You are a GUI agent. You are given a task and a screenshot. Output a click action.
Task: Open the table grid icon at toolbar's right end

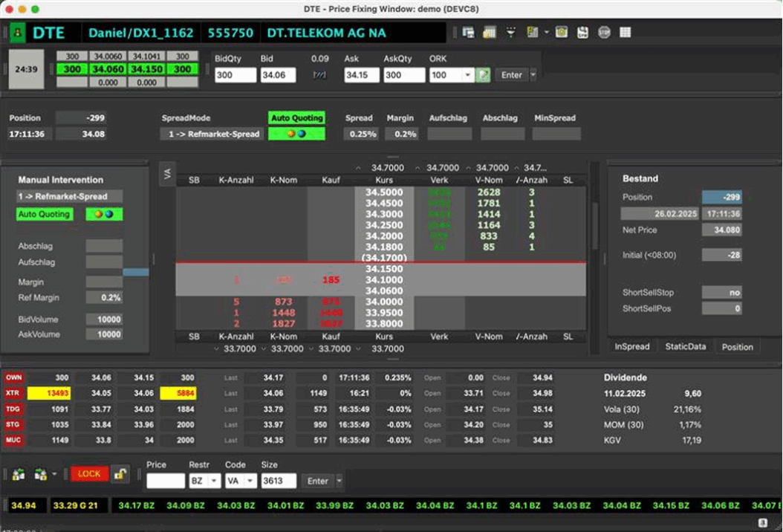[x=623, y=32]
